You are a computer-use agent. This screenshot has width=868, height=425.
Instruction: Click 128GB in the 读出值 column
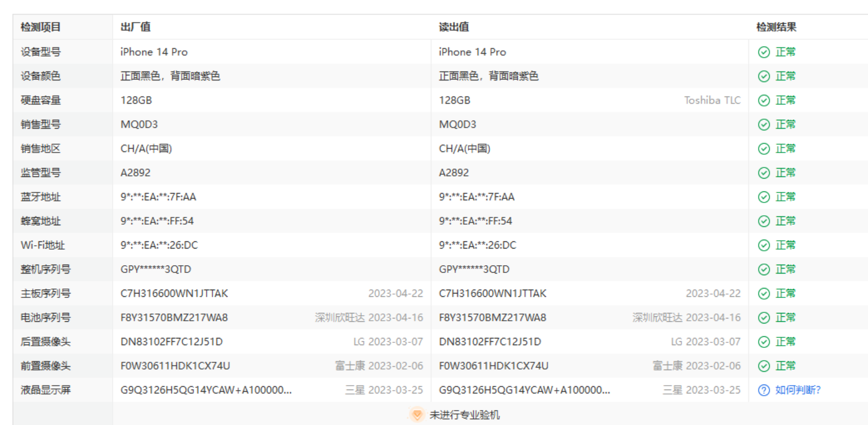tap(455, 100)
